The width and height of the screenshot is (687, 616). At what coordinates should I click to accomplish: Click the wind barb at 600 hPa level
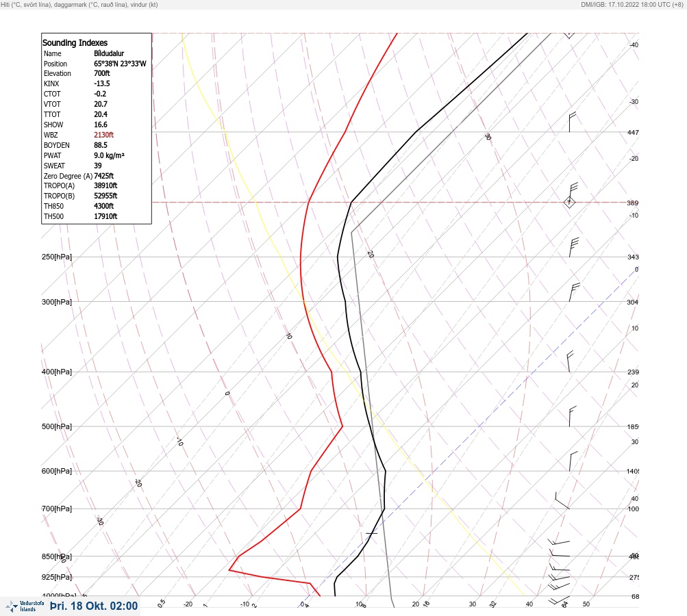(573, 461)
